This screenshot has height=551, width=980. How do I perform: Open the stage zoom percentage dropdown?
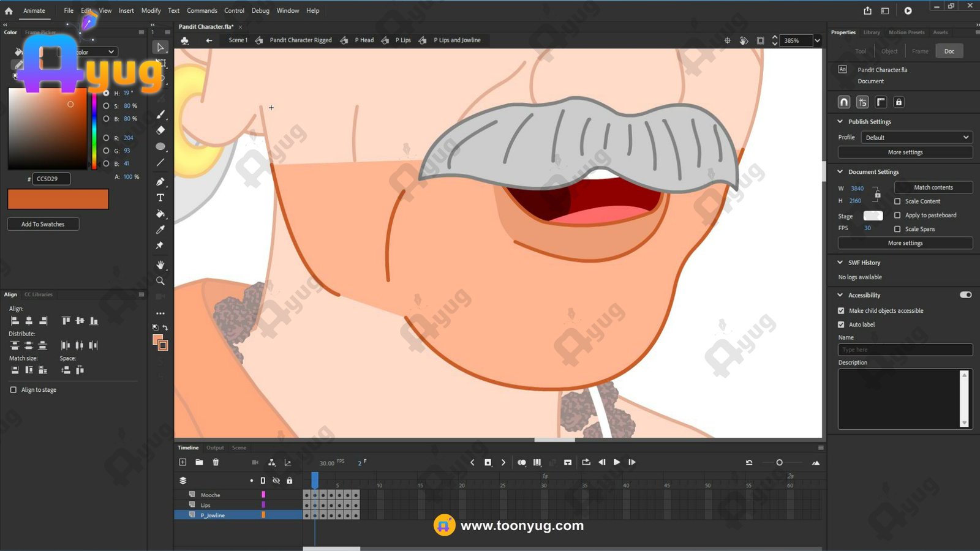click(x=817, y=40)
